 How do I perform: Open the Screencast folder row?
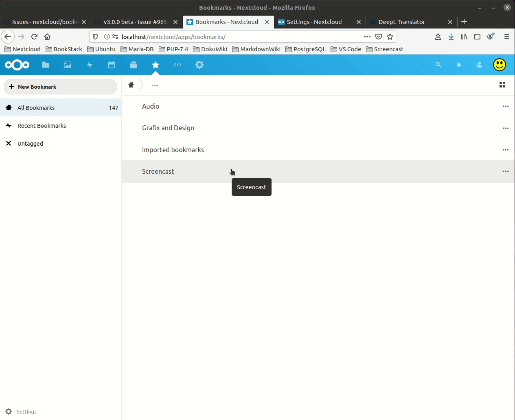(318, 171)
